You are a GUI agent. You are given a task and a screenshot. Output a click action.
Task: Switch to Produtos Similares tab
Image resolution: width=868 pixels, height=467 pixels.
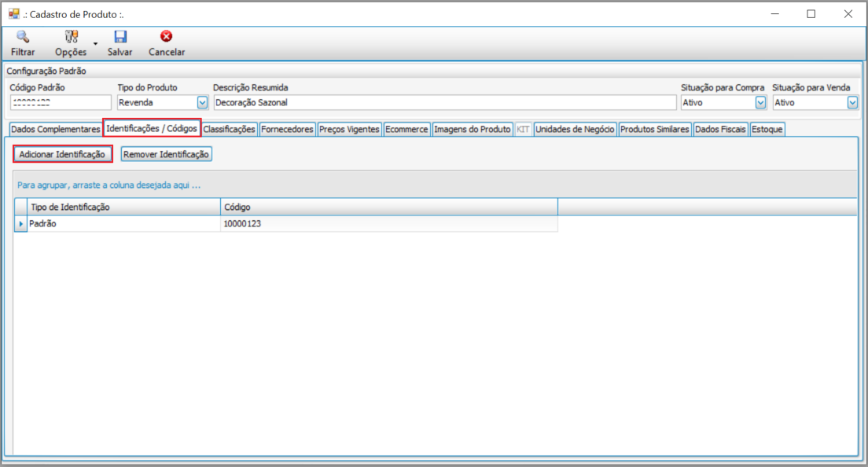pyautogui.click(x=655, y=129)
